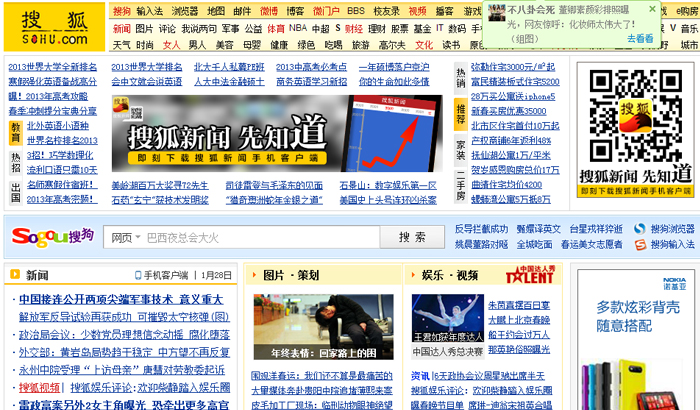Open the 搜狐新闻 先知道 banner ad

[277, 133]
